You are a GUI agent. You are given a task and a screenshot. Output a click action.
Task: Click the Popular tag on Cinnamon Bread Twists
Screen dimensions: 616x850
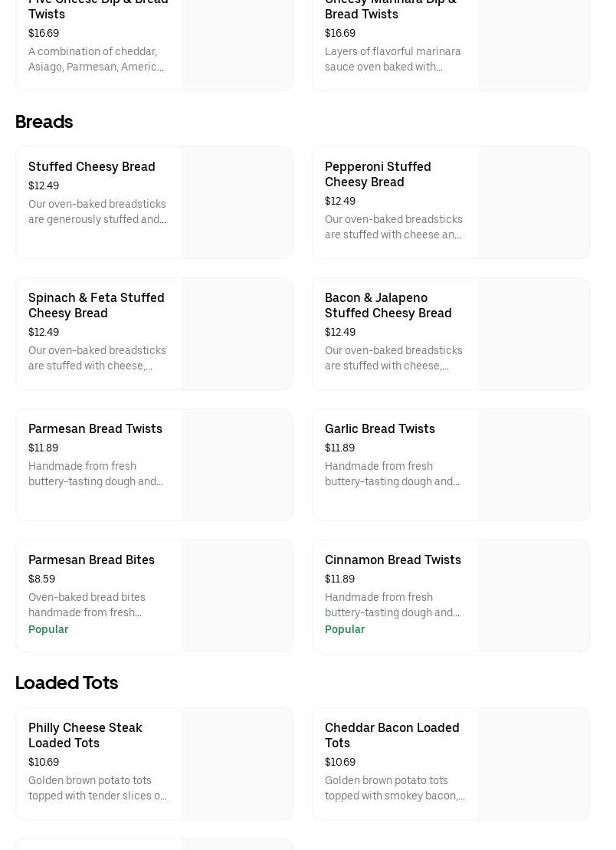344,629
